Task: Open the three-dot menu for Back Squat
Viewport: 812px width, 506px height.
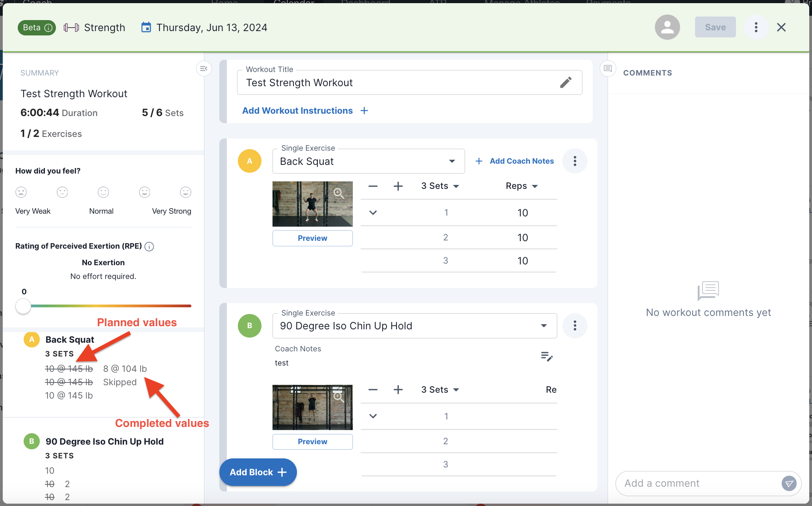Action: tap(575, 161)
